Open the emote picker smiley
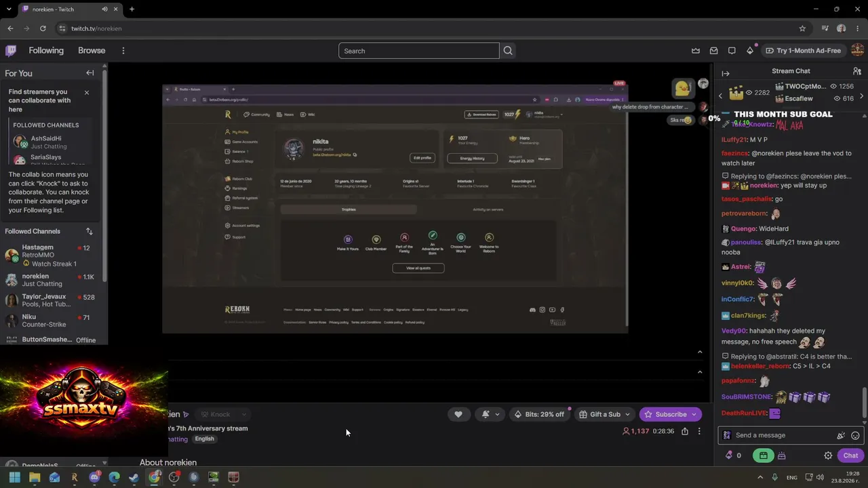868x488 pixels. (855, 436)
